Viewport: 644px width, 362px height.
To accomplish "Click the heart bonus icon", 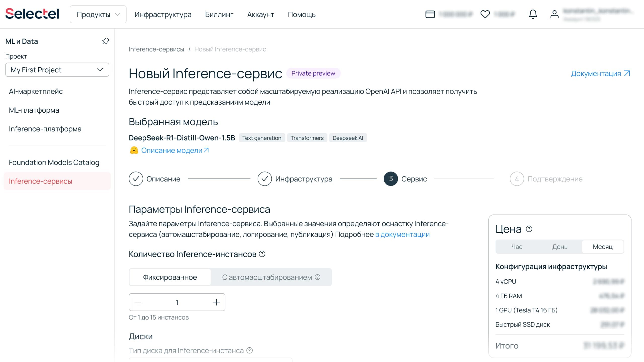I will (x=485, y=14).
